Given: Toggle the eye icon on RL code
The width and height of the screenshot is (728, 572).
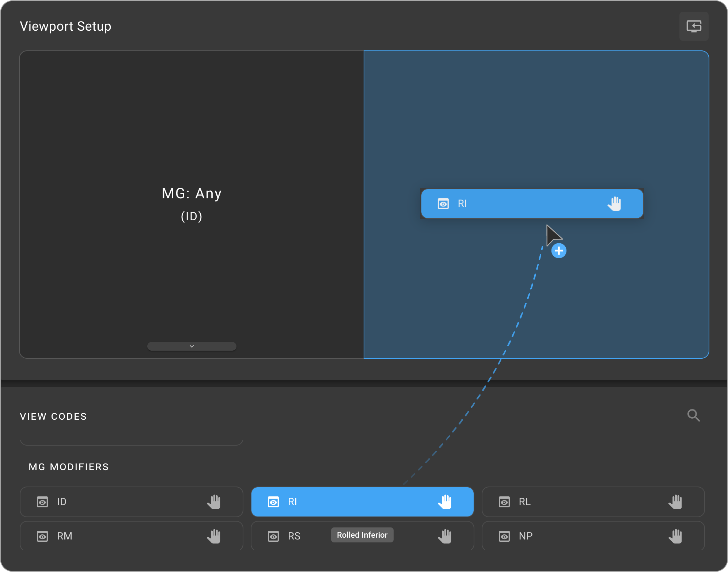Looking at the screenshot, I should [504, 502].
